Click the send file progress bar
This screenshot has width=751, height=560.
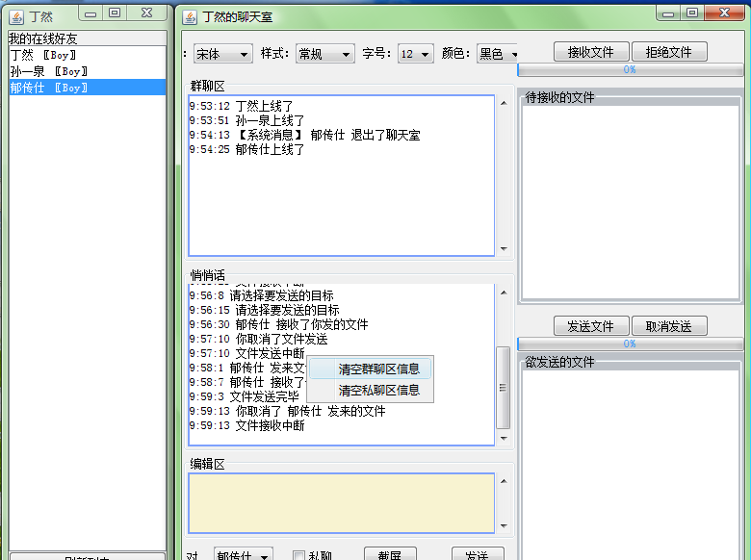[x=630, y=344]
